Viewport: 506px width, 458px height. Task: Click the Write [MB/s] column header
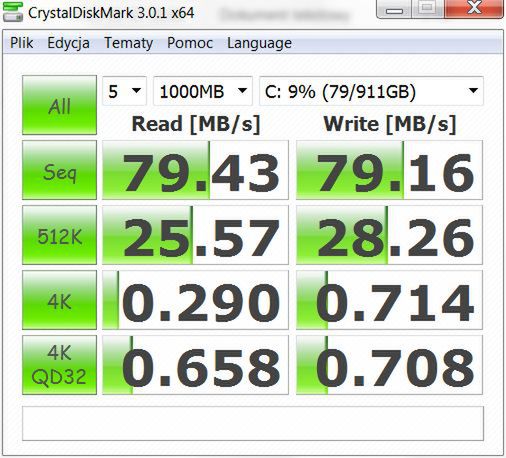(389, 124)
